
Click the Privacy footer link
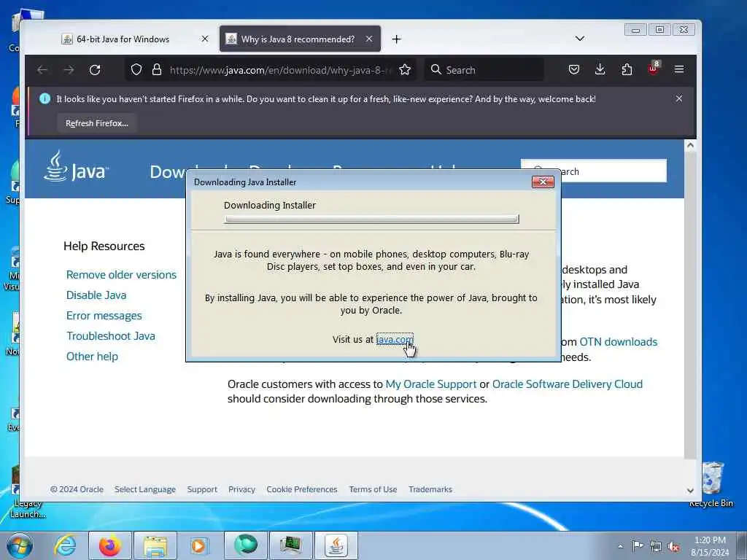(241, 489)
